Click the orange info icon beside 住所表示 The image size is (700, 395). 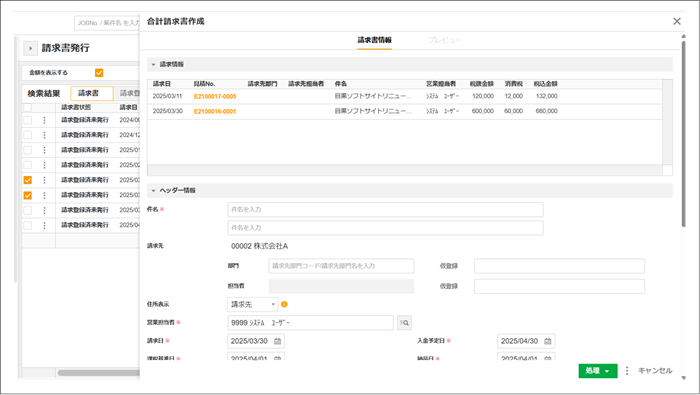(x=284, y=304)
